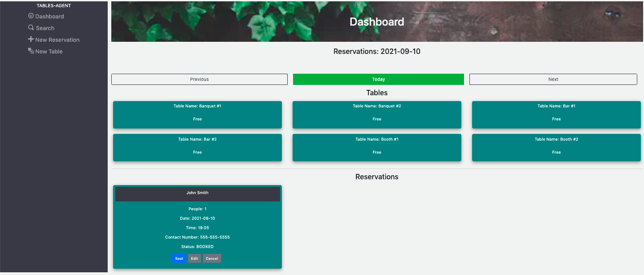
Task: Click the Search magnifier icon
Action: point(31,27)
